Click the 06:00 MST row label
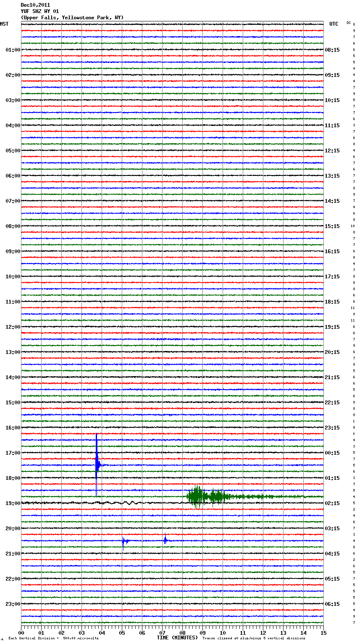Viewport: 357px width, 644px height. click(13, 176)
